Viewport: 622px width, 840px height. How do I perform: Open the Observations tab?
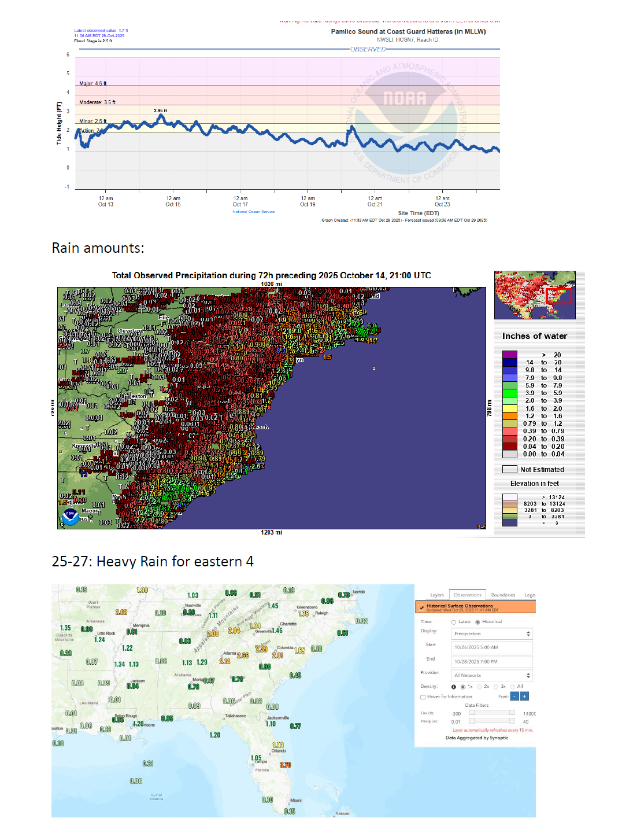467,595
